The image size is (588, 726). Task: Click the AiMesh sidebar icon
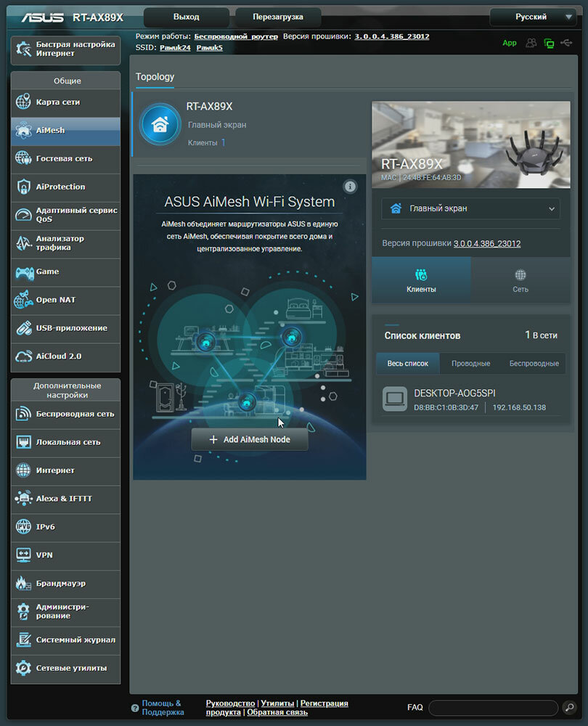pos(23,130)
